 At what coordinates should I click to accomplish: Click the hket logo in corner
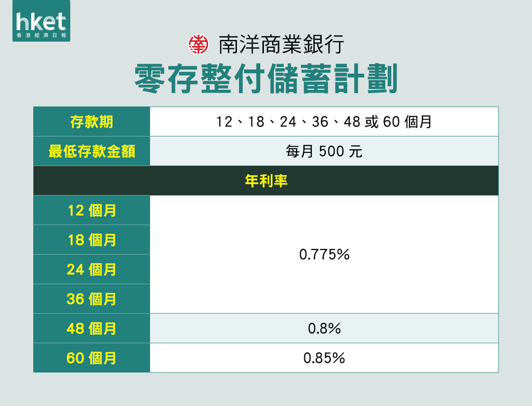42,21
